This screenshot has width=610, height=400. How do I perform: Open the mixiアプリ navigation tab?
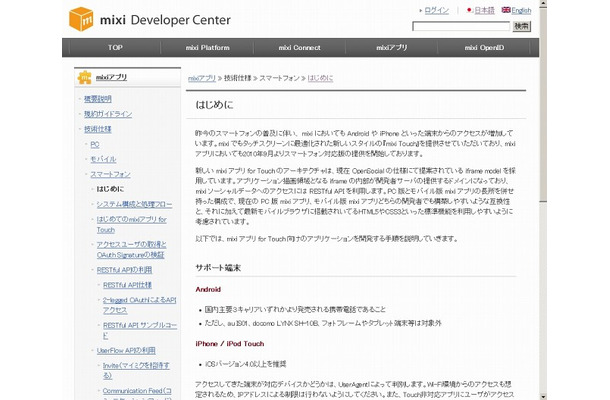[392, 47]
